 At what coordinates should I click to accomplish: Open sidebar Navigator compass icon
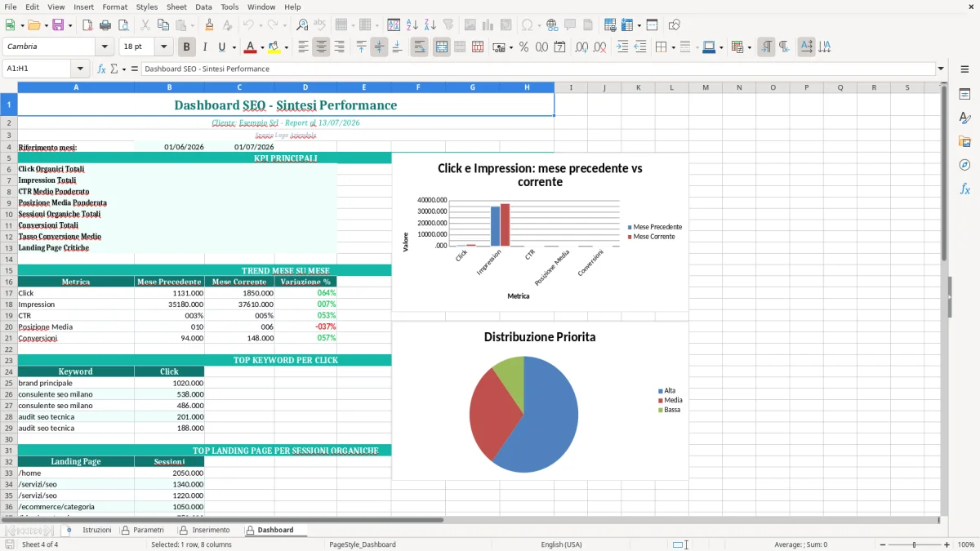tap(964, 165)
